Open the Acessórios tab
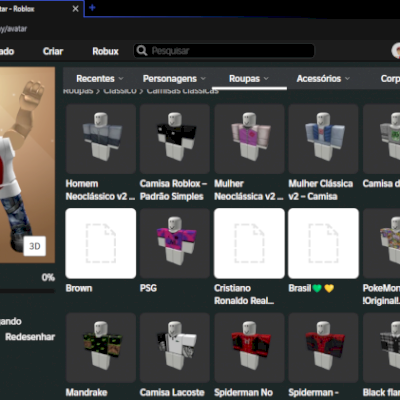The height and width of the screenshot is (400, 400). [x=323, y=79]
